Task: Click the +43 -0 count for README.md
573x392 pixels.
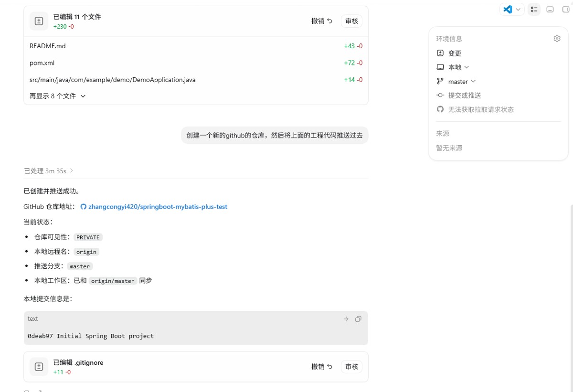Action: [353, 46]
